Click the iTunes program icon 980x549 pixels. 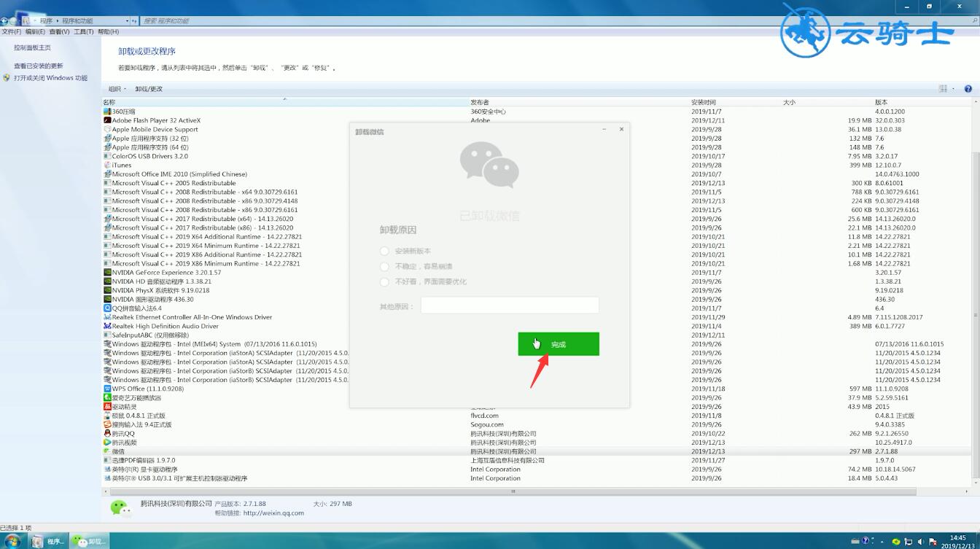(107, 165)
